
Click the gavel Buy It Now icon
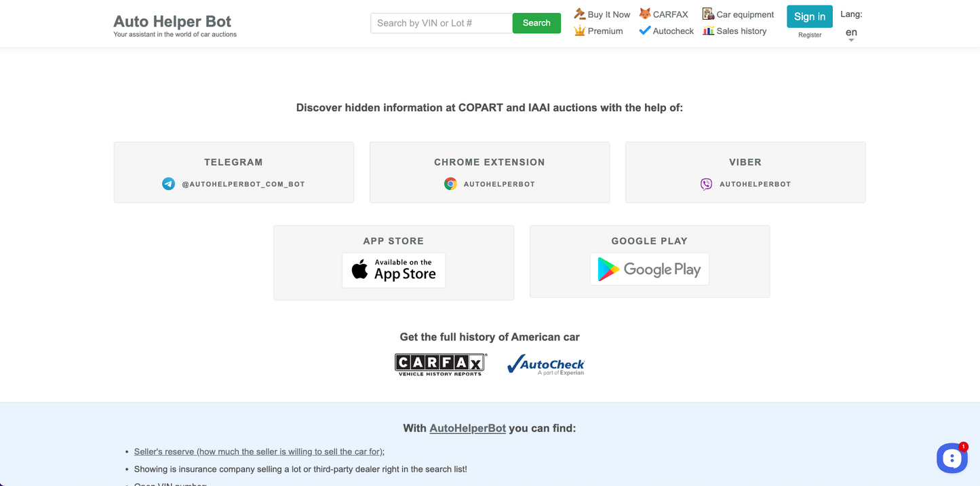tap(579, 14)
